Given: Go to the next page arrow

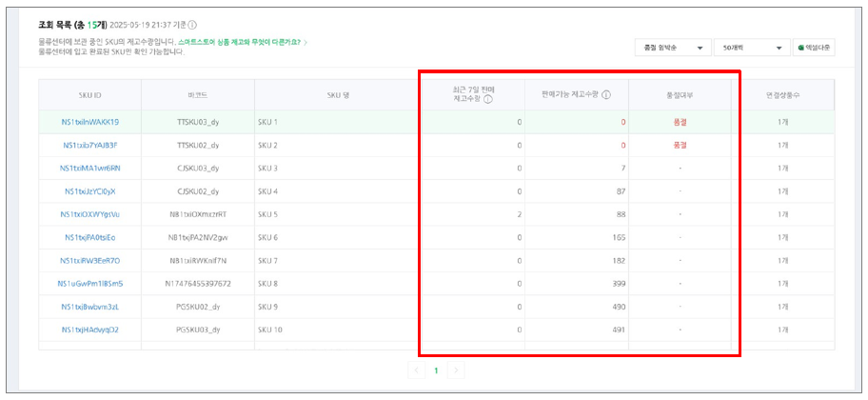Looking at the screenshot, I should point(457,370).
